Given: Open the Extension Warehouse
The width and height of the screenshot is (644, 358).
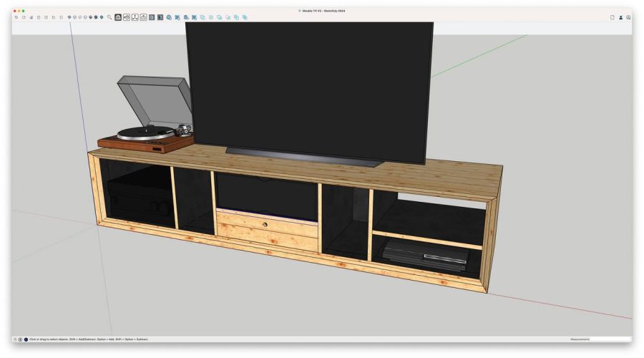Looking at the screenshot, I should point(152,17).
